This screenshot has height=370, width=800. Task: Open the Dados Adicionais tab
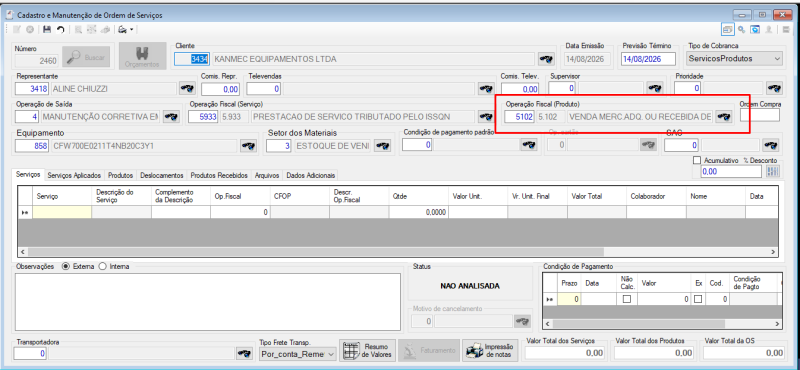pos(311,175)
